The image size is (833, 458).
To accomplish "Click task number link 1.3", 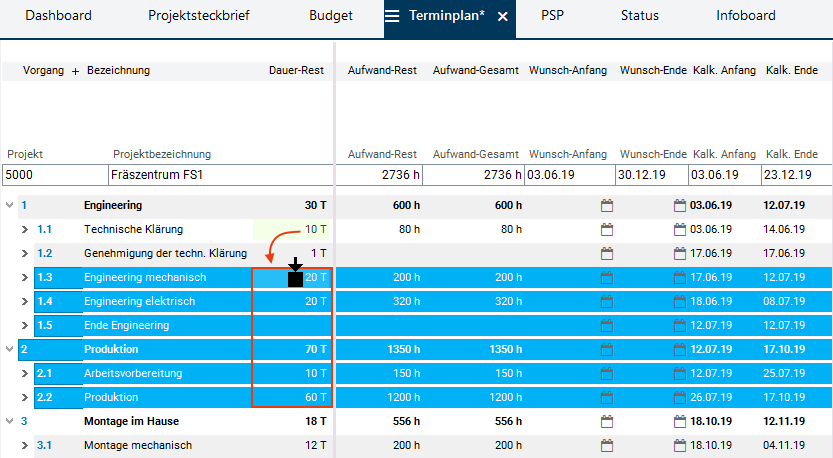I will point(44,278).
